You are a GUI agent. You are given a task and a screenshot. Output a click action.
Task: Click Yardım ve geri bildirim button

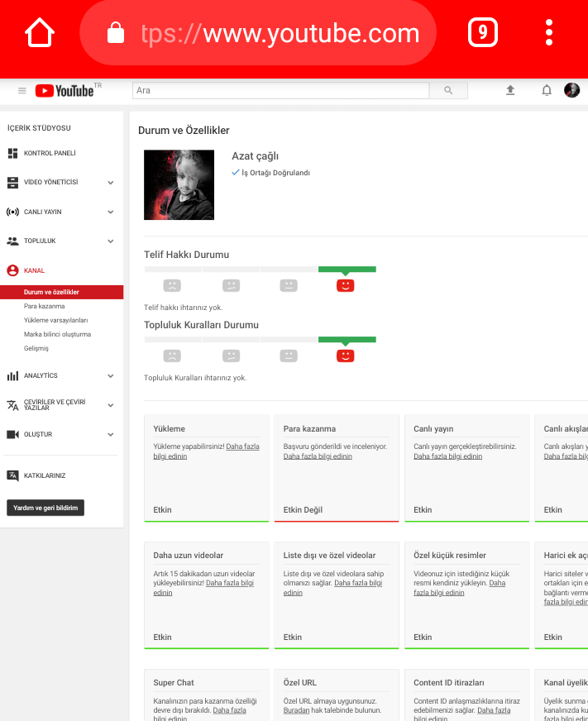(x=45, y=508)
